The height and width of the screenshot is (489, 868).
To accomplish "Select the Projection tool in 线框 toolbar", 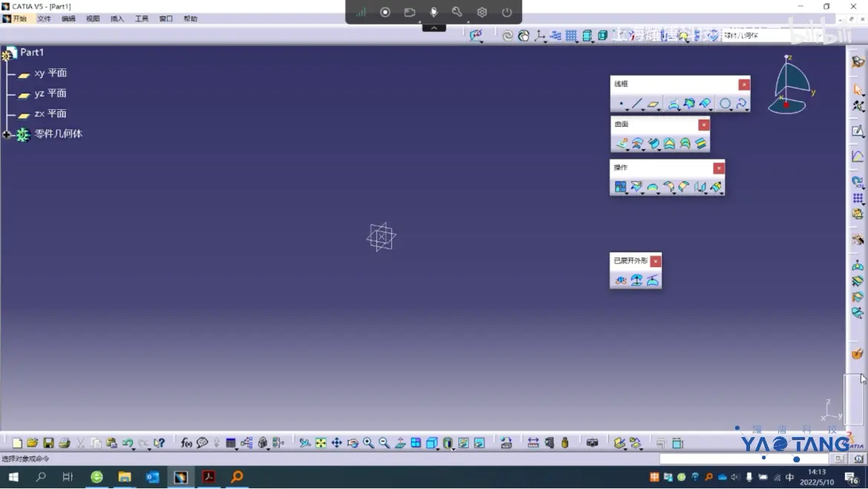I will click(673, 104).
